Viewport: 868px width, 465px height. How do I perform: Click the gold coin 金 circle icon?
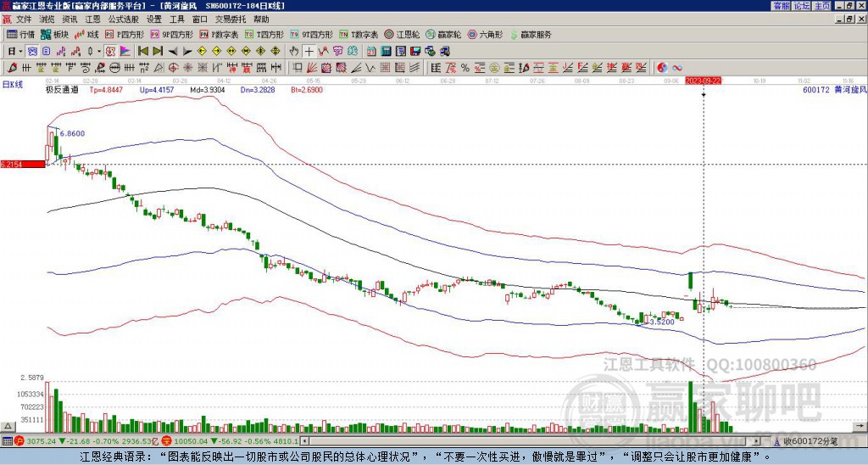click(x=494, y=68)
